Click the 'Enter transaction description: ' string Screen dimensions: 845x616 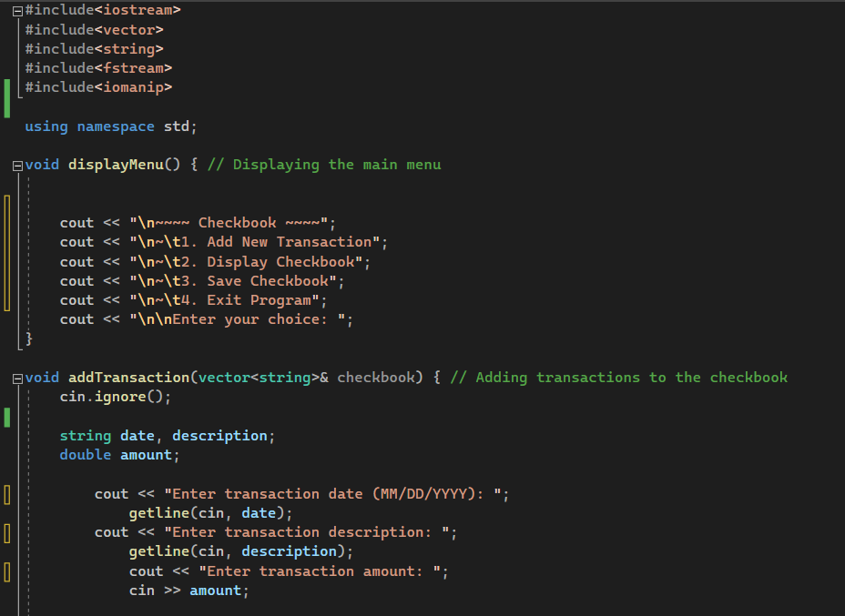pyautogui.click(x=307, y=532)
